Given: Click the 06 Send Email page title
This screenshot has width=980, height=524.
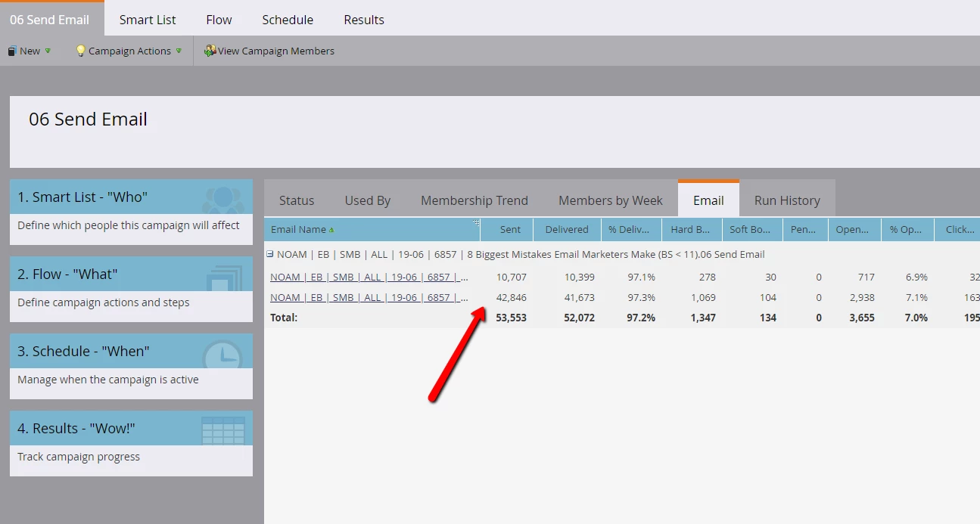Looking at the screenshot, I should (88, 119).
